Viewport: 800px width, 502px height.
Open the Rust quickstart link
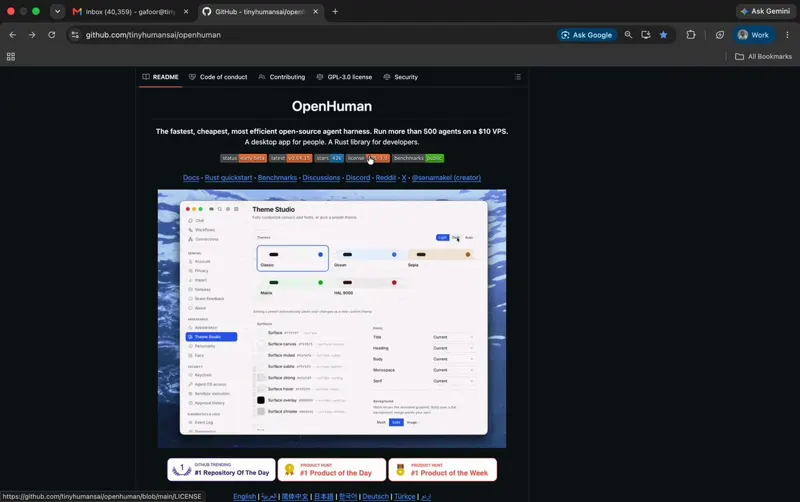click(229, 178)
